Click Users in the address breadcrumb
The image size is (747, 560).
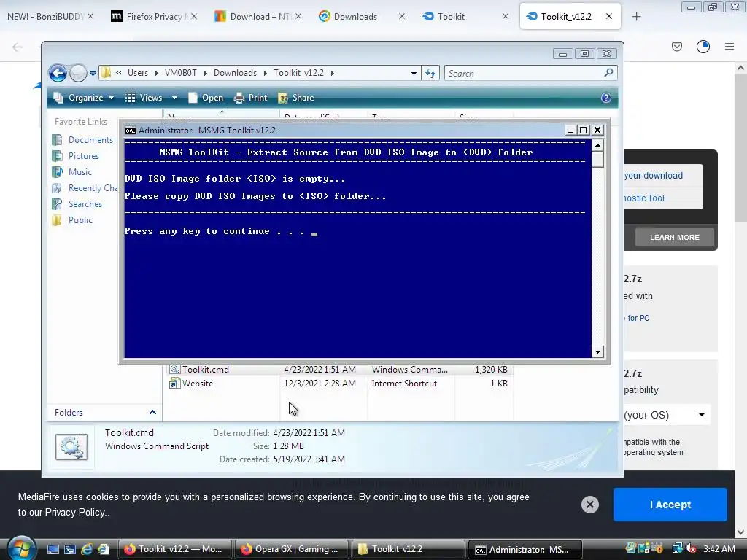point(138,73)
